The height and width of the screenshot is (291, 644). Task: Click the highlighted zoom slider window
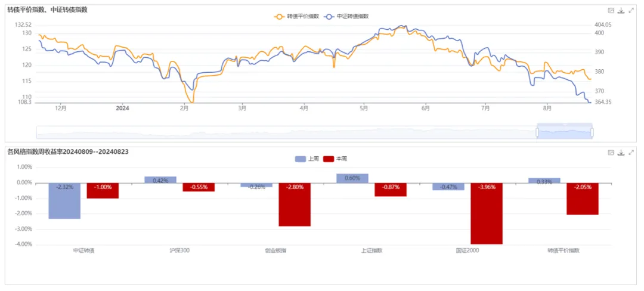[564, 132]
